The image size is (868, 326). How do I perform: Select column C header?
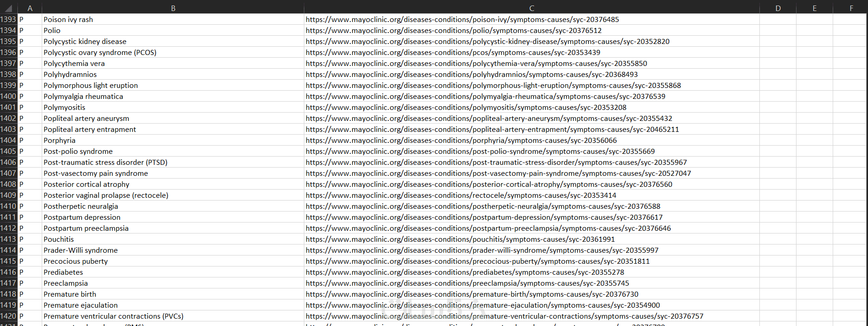(x=532, y=8)
